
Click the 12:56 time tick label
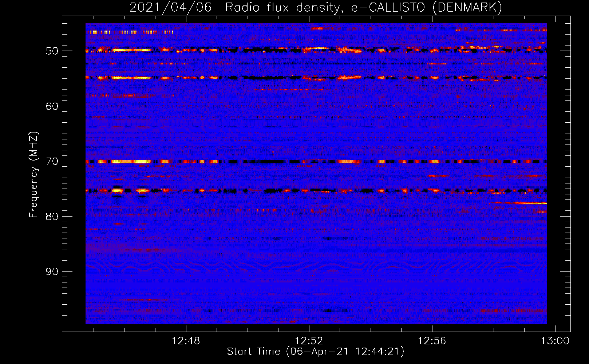[432, 341]
